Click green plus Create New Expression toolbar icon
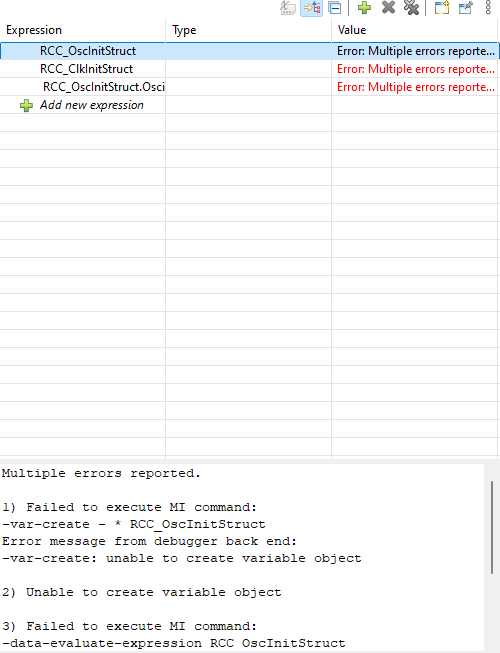 [x=364, y=8]
